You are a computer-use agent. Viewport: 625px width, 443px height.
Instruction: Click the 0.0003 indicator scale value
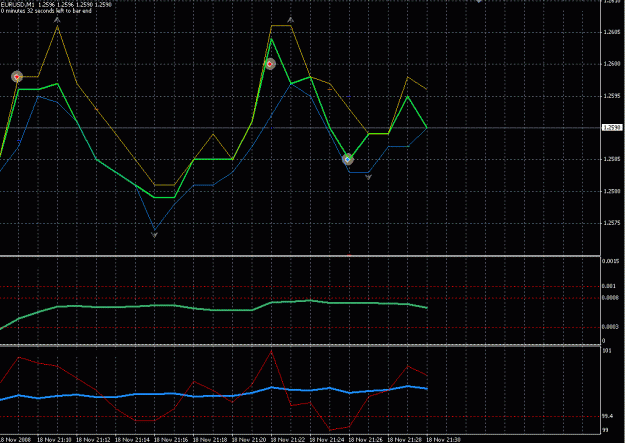[610, 327]
